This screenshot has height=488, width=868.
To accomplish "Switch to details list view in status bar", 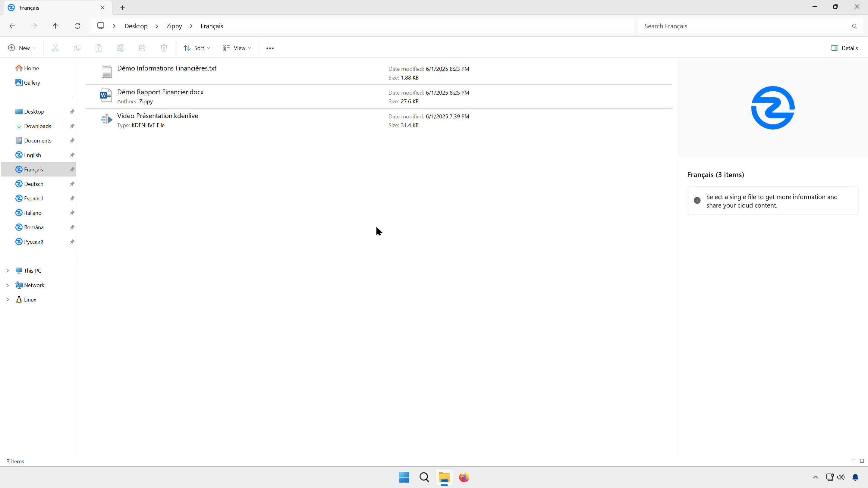I will coord(854,461).
